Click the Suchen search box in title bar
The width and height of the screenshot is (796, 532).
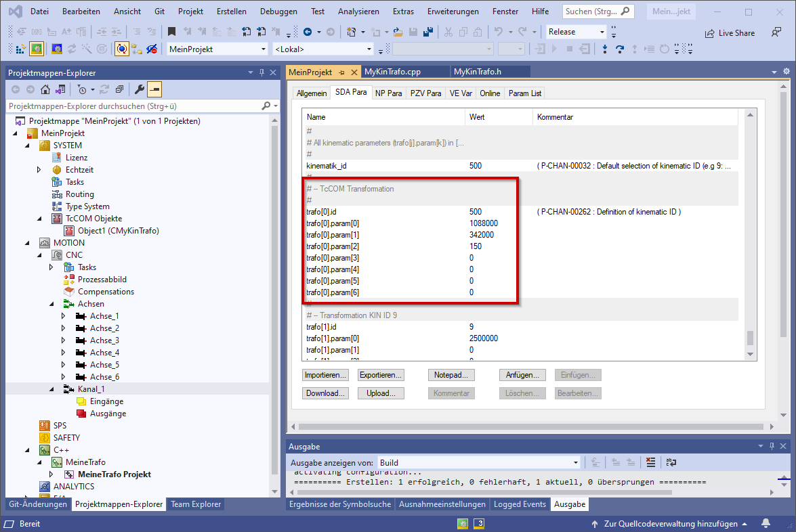(x=598, y=11)
